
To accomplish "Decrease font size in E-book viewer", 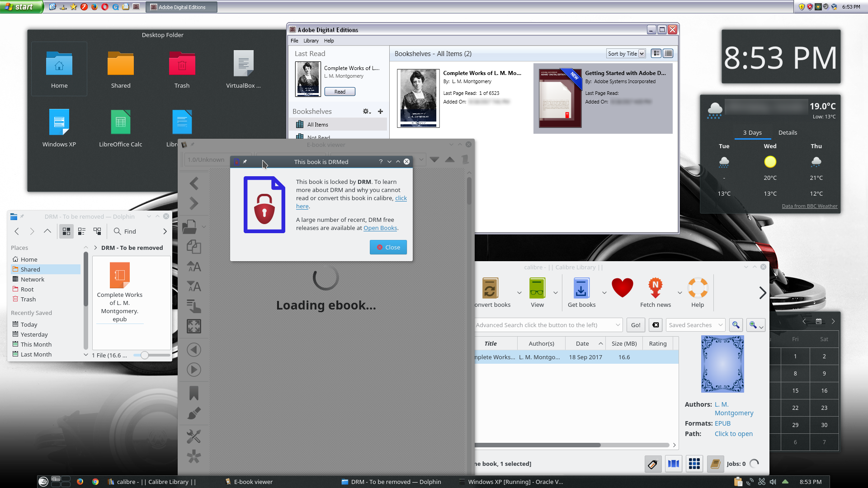I will click(x=194, y=286).
